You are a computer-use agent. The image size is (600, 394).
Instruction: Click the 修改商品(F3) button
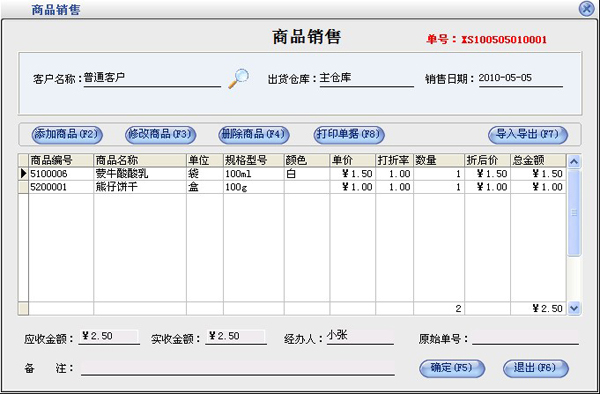pyautogui.click(x=160, y=135)
